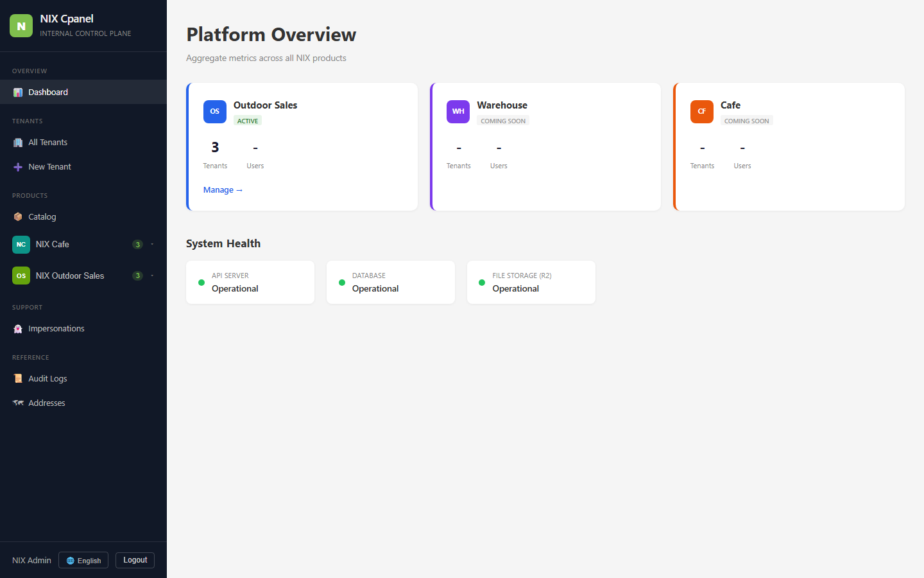Click the Logout button
Viewport: 924px width, 578px height.
(x=135, y=561)
